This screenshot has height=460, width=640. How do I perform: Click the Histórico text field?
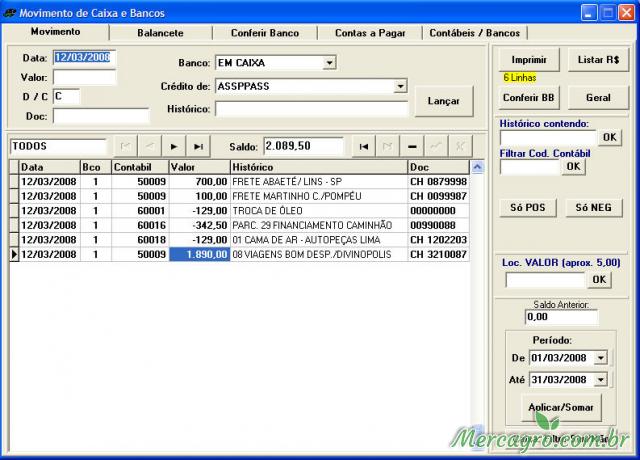tap(310, 108)
